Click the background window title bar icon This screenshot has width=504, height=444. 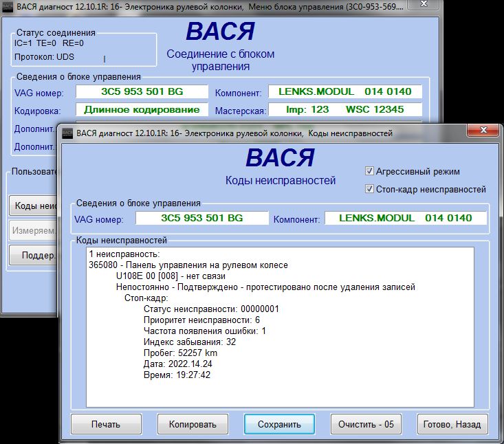click(8, 7)
